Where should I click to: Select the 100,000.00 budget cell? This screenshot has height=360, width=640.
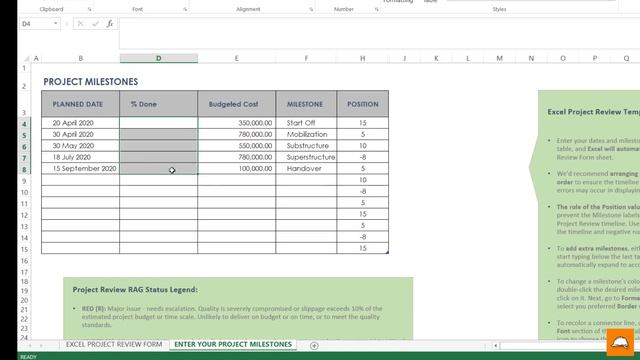coord(236,169)
